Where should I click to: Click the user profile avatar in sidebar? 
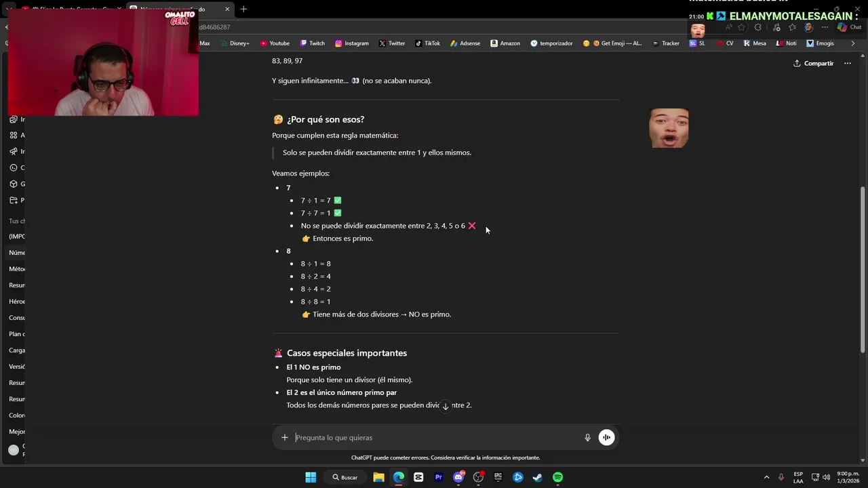point(14,450)
